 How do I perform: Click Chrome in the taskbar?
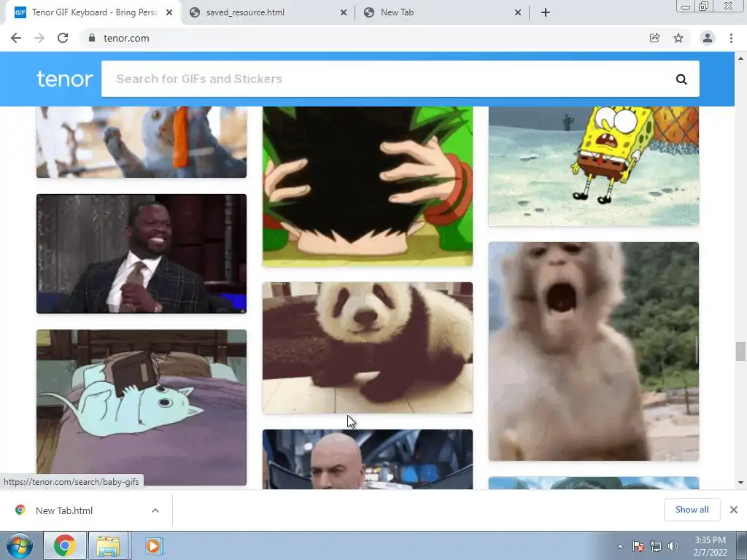click(65, 545)
